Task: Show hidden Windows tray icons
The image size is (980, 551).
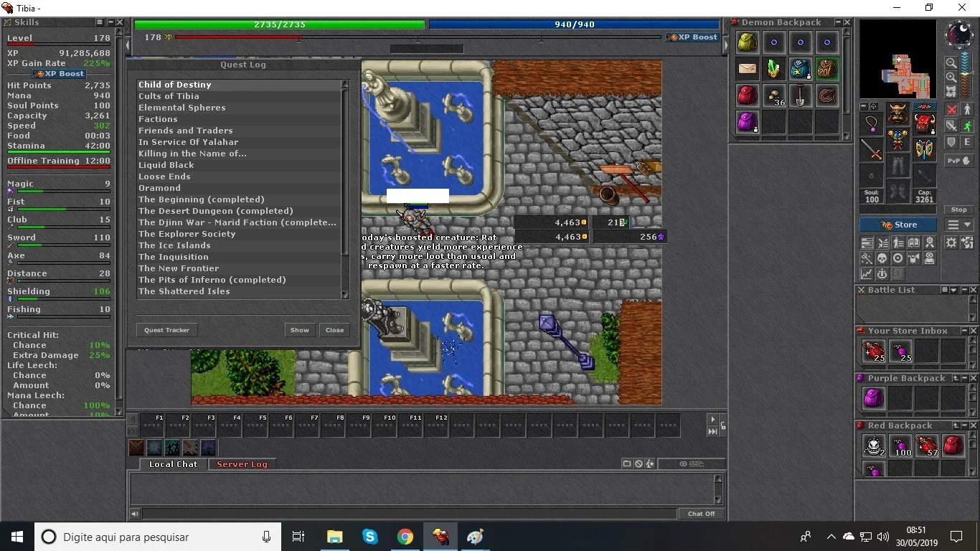Action: click(831, 537)
